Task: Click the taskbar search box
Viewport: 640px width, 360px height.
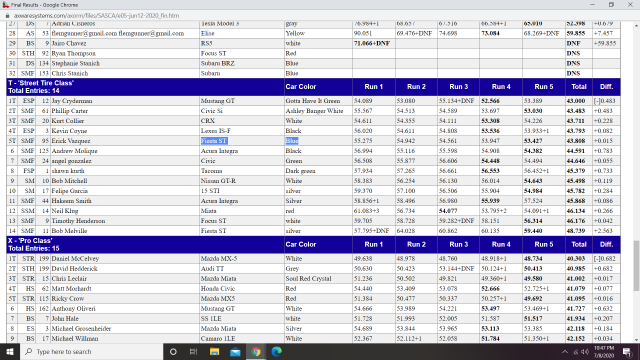Action: 91,351
